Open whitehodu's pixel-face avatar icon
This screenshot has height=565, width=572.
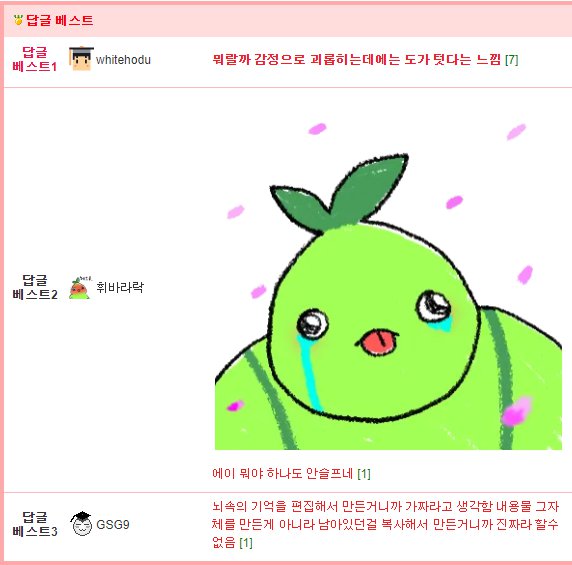pos(81,58)
